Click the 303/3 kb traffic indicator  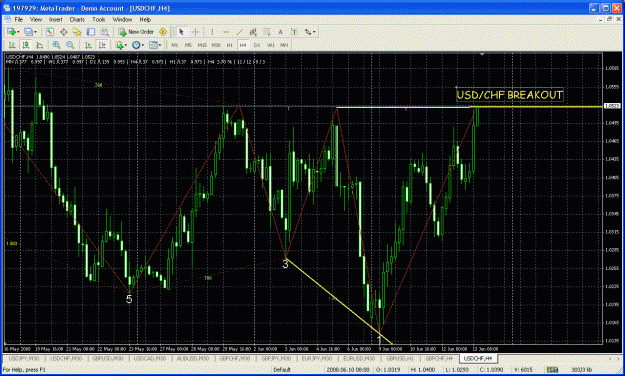tap(581, 370)
